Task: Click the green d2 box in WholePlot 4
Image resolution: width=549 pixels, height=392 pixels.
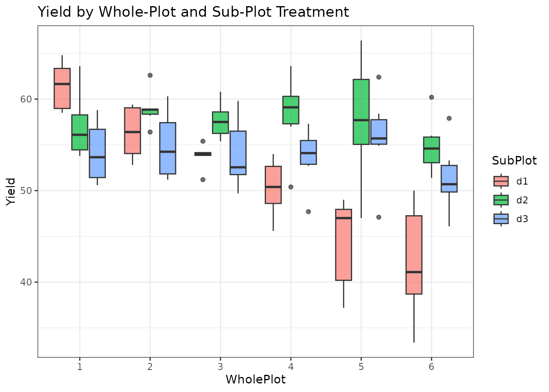Action: point(291,110)
